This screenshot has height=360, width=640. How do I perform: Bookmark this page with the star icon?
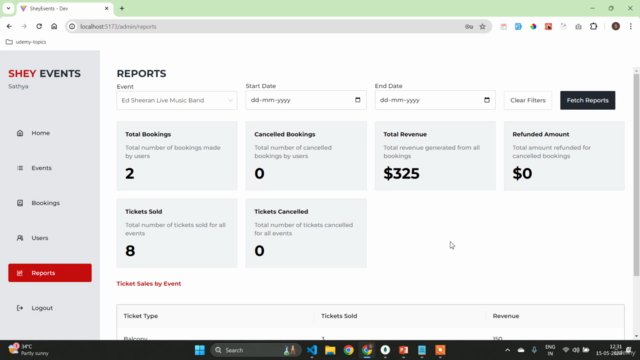(482, 27)
